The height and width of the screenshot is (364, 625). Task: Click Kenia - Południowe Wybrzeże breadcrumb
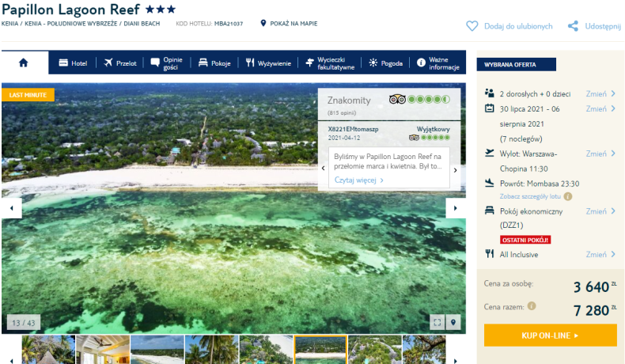tap(71, 24)
